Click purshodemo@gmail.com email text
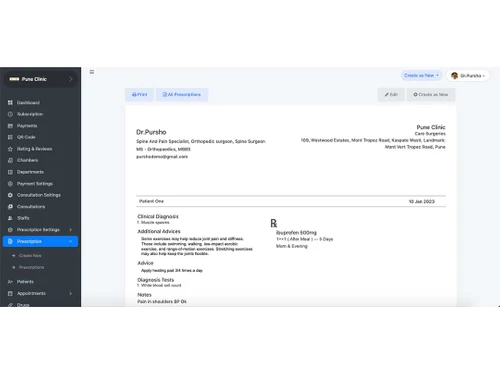Screen dimensions: 500x375 tap(162, 157)
